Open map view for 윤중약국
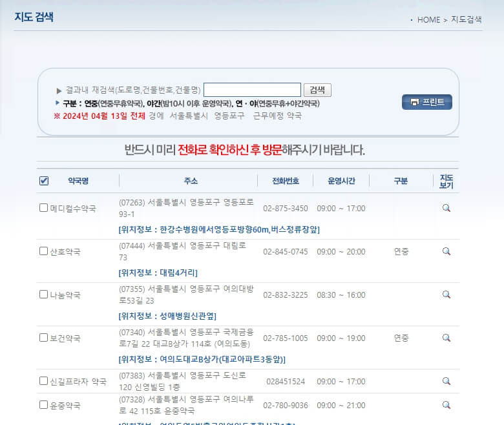Image resolution: width=504 pixels, height=425 pixels. pyautogui.click(x=446, y=405)
